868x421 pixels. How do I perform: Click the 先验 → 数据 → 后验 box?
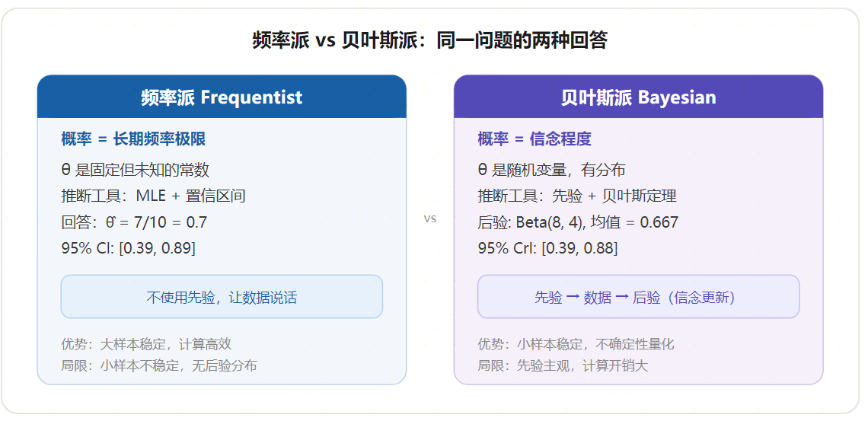point(638,297)
